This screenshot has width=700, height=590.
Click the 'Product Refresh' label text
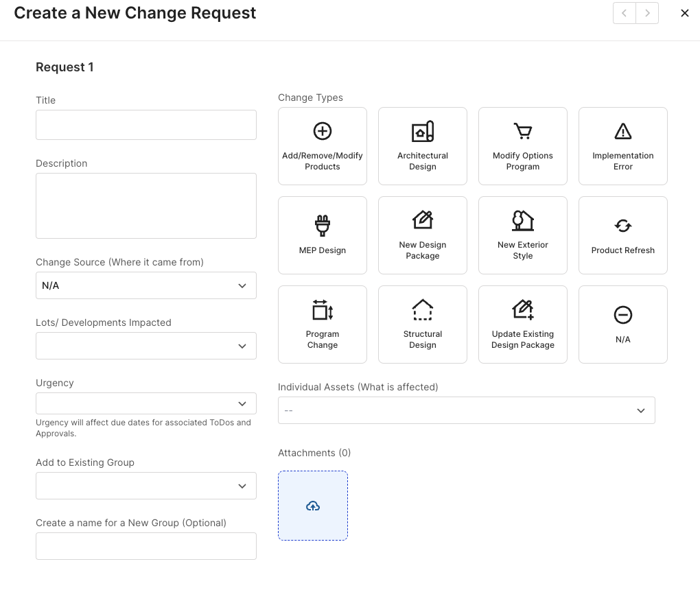[x=622, y=250]
